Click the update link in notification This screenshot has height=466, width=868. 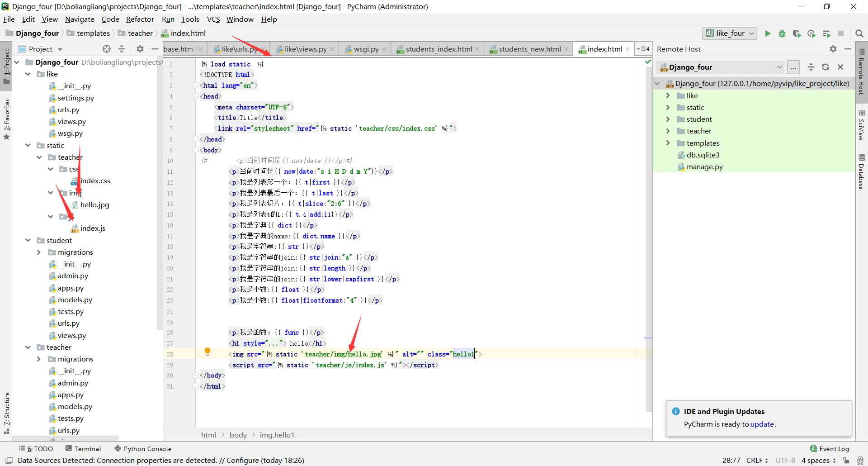[x=762, y=424]
